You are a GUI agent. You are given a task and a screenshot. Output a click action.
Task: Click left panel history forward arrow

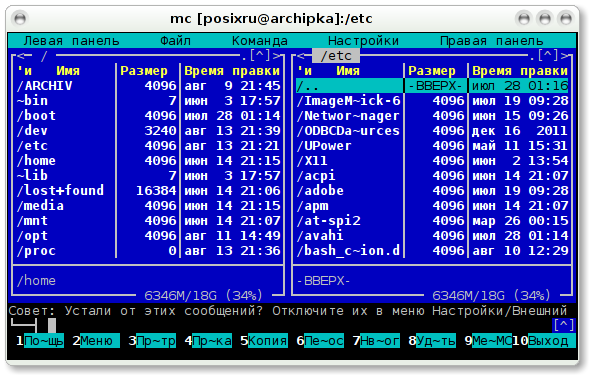(276, 56)
